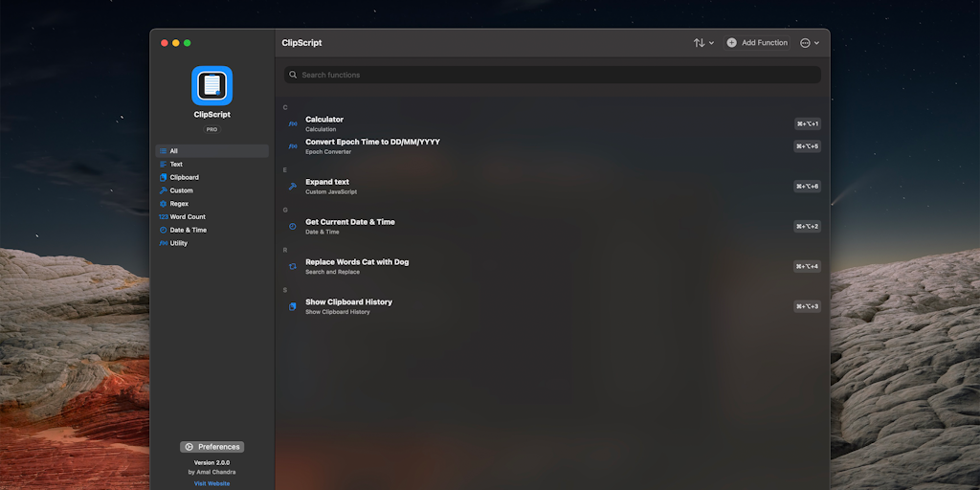Image resolution: width=980 pixels, height=490 pixels.
Task: Open the Calculator function
Action: 552,123
